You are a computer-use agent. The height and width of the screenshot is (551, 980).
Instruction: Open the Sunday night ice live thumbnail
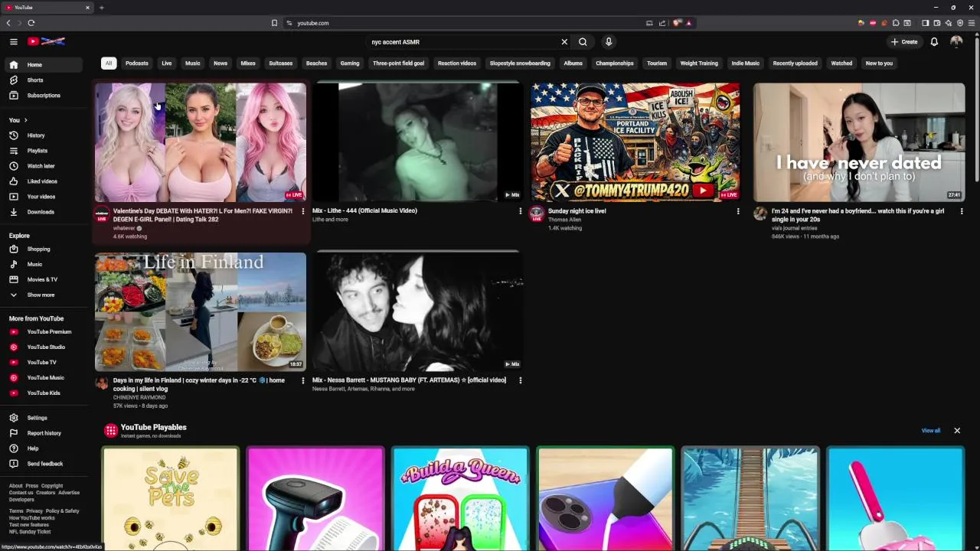pos(635,142)
